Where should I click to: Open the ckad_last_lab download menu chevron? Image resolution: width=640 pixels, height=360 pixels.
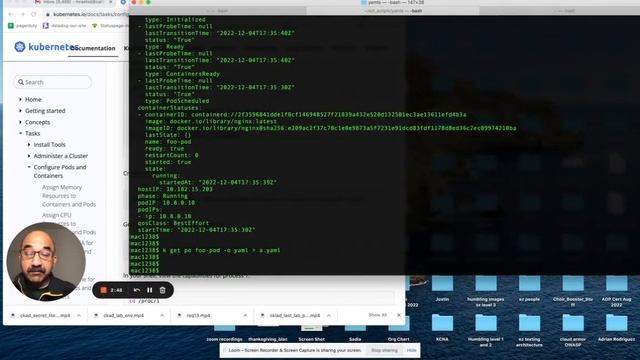(329, 316)
